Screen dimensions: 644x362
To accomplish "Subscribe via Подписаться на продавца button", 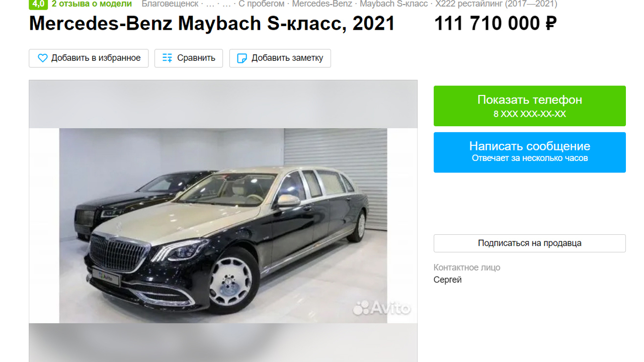I will pos(530,243).
